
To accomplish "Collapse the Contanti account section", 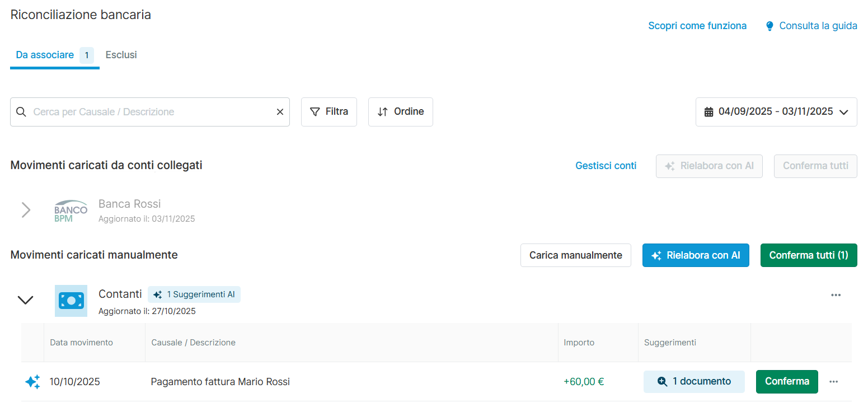I will click(x=26, y=300).
